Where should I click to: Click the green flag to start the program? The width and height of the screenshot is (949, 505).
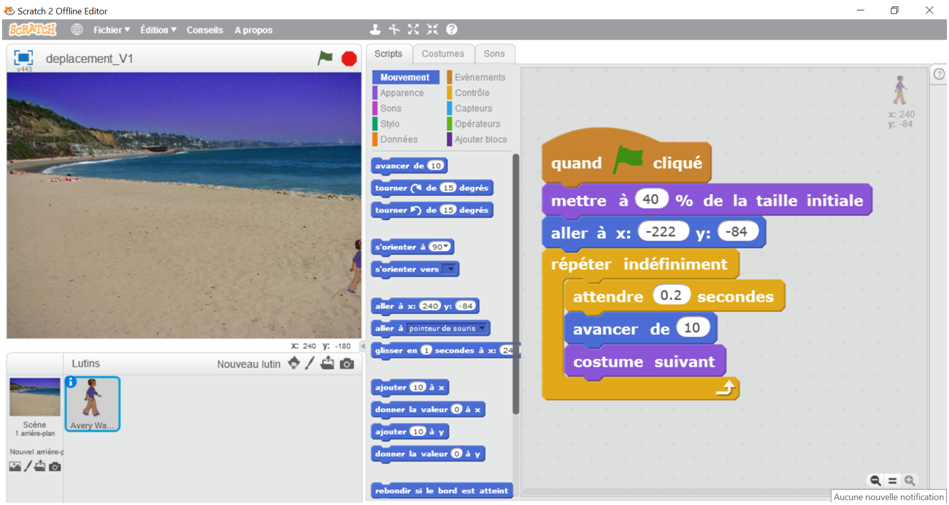point(325,58)
